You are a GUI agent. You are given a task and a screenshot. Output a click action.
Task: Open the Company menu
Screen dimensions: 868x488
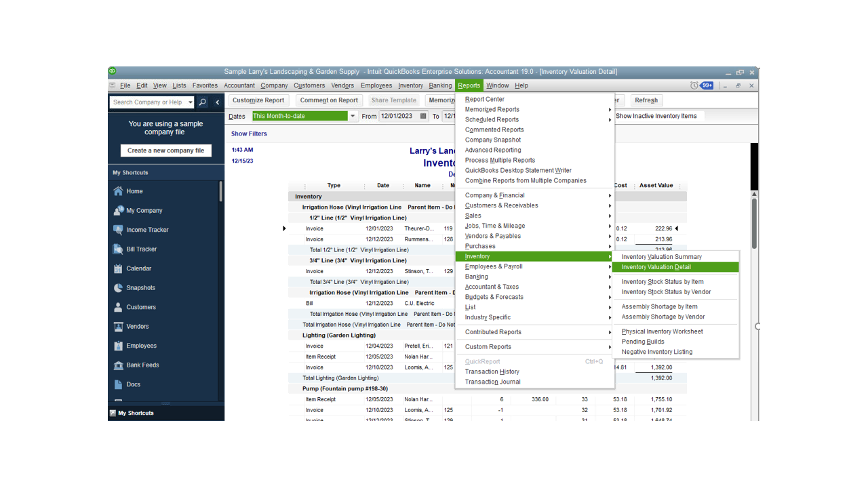(x=274, y=85)
